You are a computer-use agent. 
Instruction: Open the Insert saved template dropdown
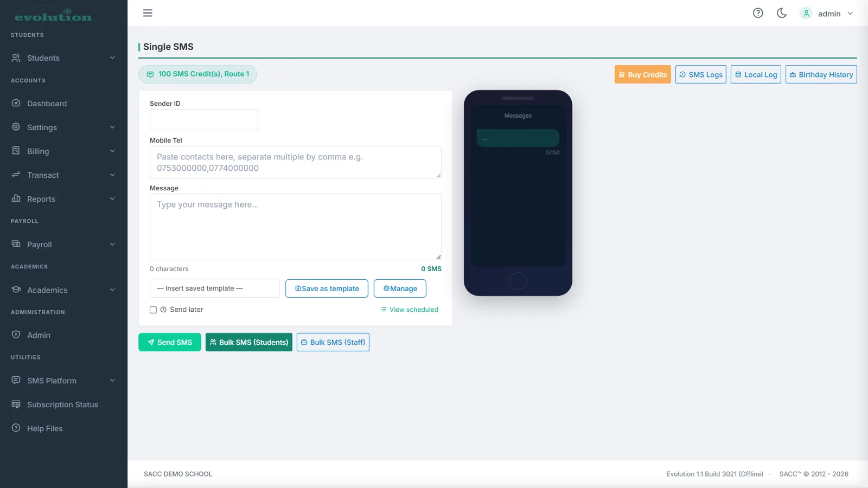(x=215, y=288)
